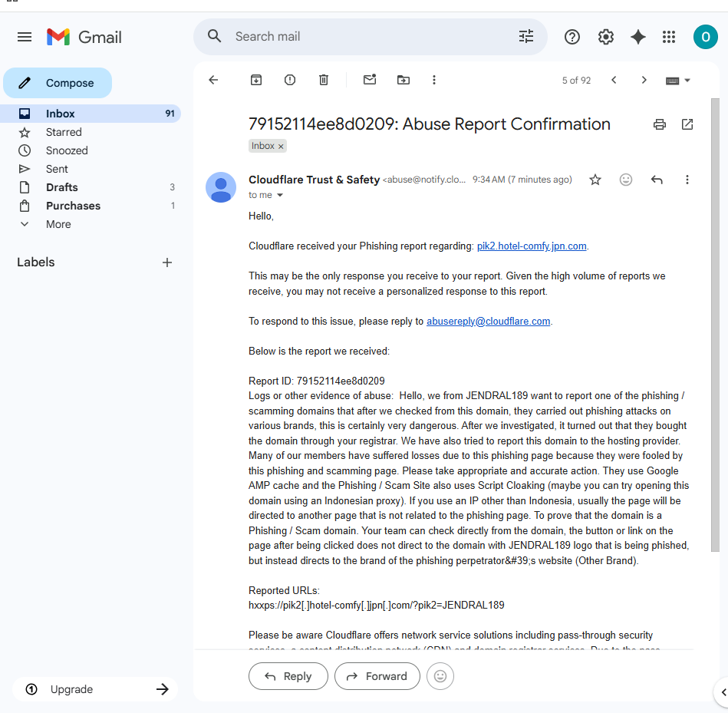Add emoji reaction next to Forward
This screenshot has width=728, height=713.
440,676
